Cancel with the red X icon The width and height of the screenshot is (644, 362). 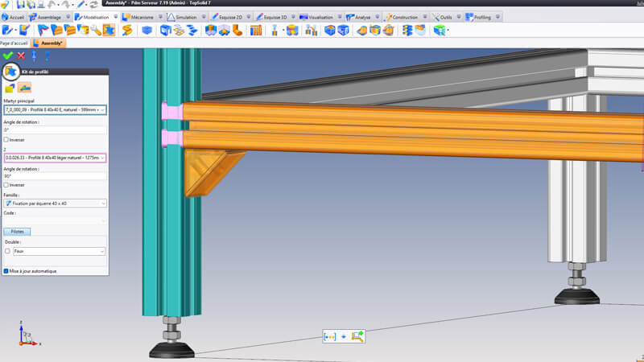[x=21, y=56]
